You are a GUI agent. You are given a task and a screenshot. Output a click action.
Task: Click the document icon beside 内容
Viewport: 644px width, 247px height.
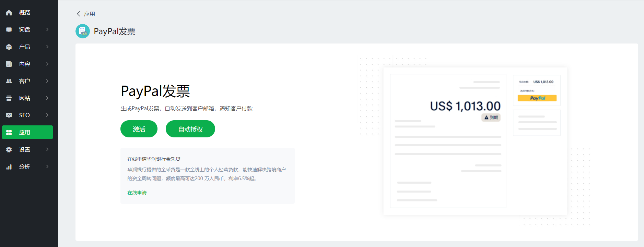pos(9,64)
